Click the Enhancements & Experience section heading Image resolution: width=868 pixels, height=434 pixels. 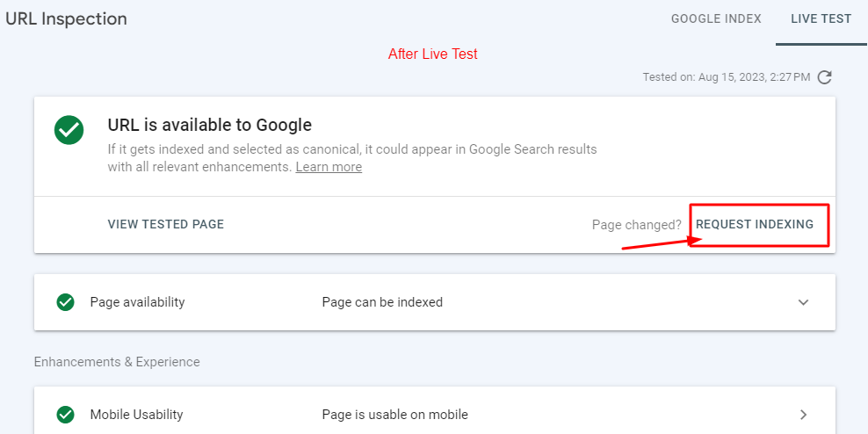117,362
